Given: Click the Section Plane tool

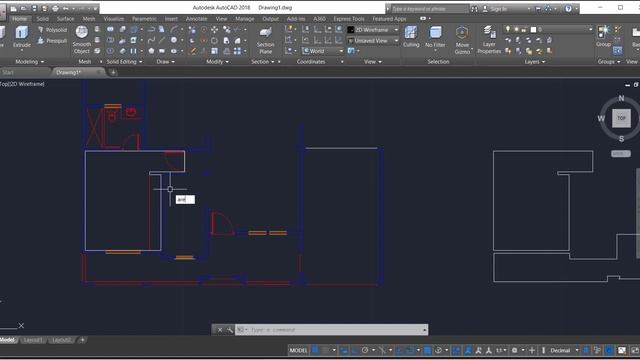Looking at the screenshot, I should pyautogui.click(x=265, y=40).
